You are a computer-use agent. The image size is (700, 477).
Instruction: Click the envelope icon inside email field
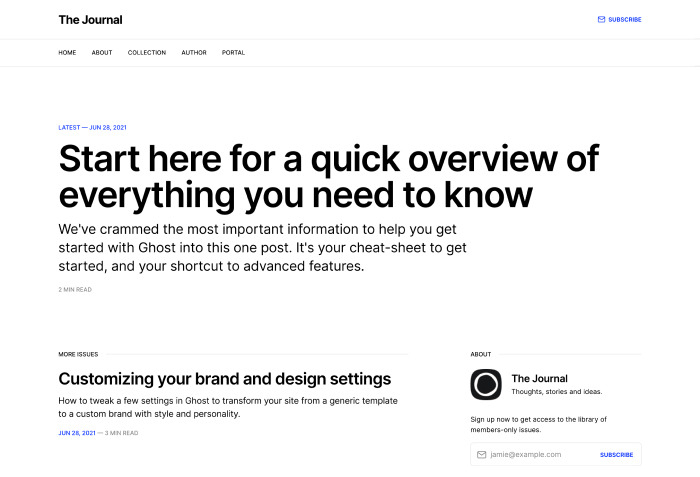[x=482, y=455]
